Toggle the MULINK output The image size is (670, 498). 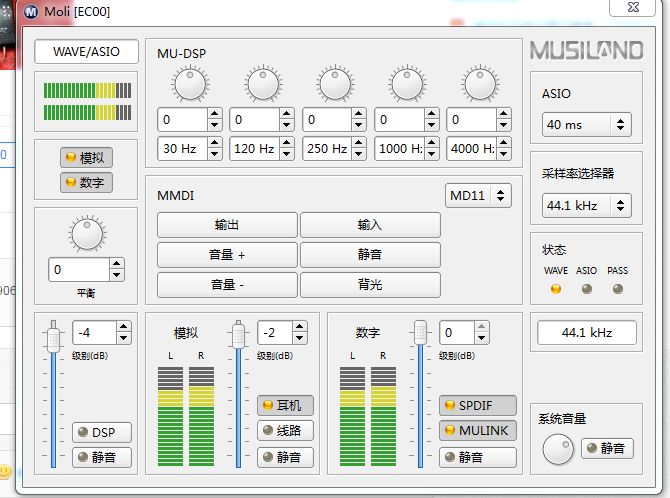pos(478,430)
